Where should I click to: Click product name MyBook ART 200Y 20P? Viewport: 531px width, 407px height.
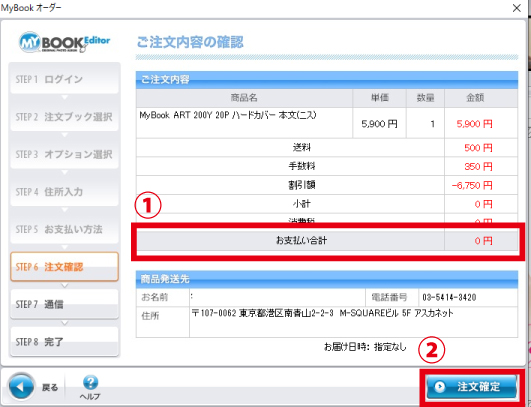pyautogui.click(x=228, y=115)
